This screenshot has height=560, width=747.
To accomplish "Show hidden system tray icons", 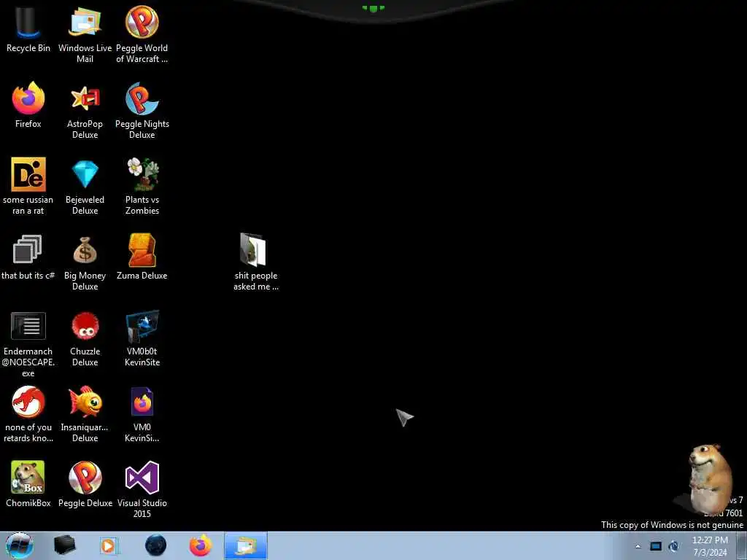I will pos(638,546).
